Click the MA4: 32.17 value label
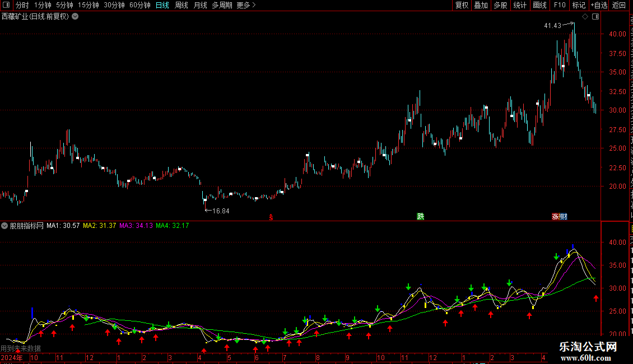The width and height of the screenshot is (633, 364). coord(173,226)
